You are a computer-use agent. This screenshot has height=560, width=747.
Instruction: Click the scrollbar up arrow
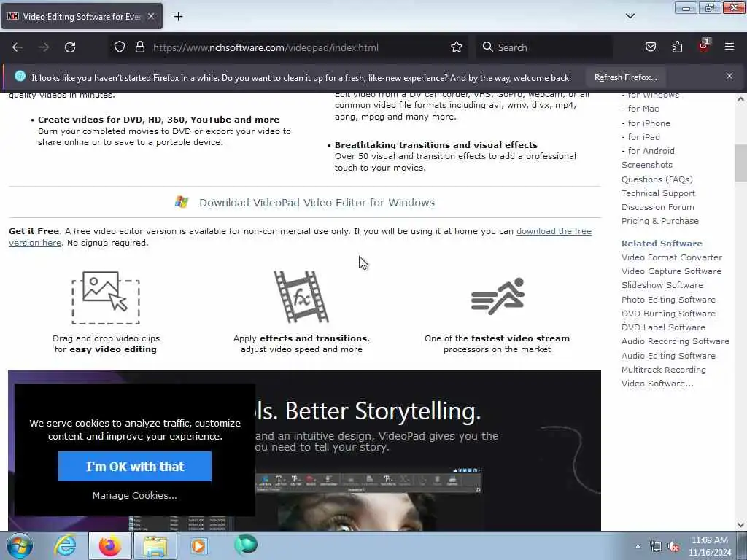(x=740, y=99)
